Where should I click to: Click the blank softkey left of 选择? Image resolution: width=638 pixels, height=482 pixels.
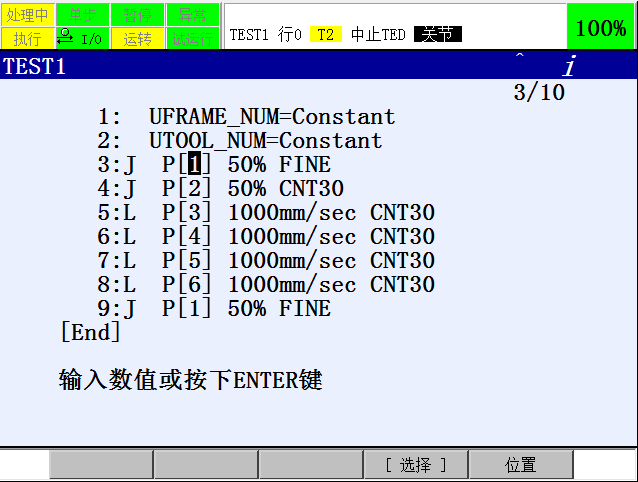point(311,465)
